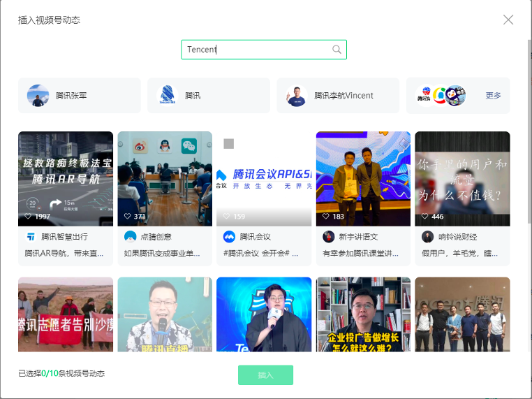This screenshot has width=532, height=399.
Task: Click the heart icon beside 446
Action: (x=424, y=217)
